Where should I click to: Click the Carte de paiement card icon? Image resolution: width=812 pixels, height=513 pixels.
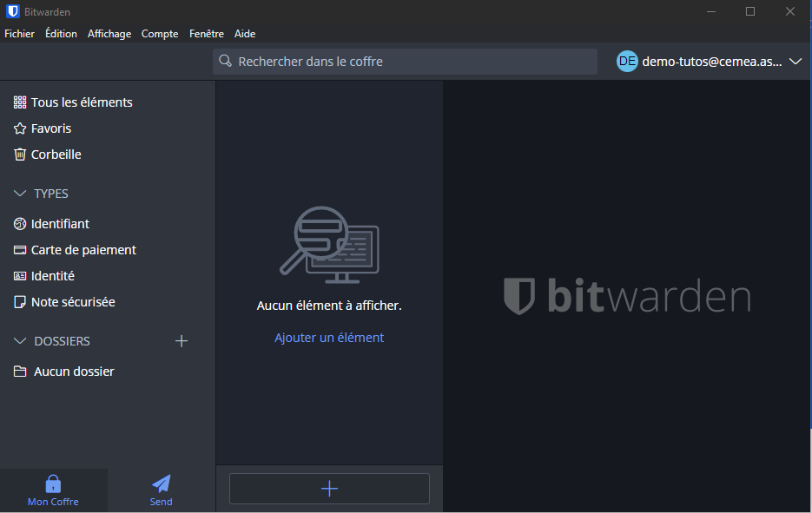tap(20, 250)
